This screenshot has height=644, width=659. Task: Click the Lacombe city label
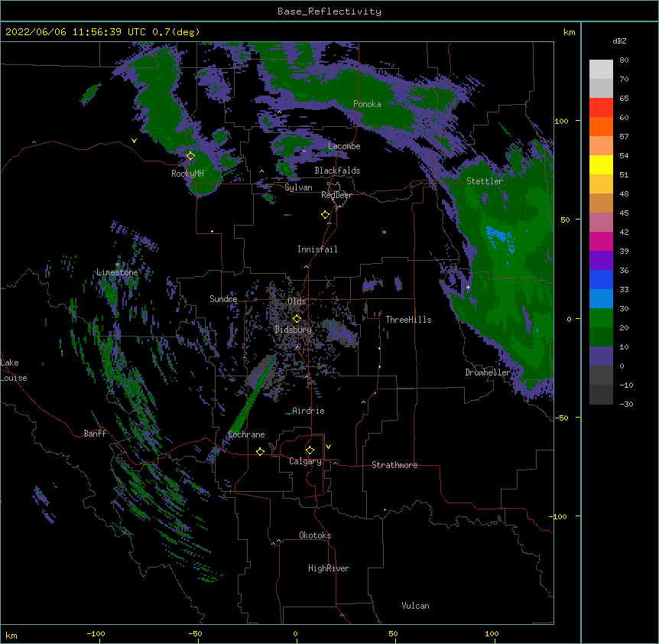(344, 146)
